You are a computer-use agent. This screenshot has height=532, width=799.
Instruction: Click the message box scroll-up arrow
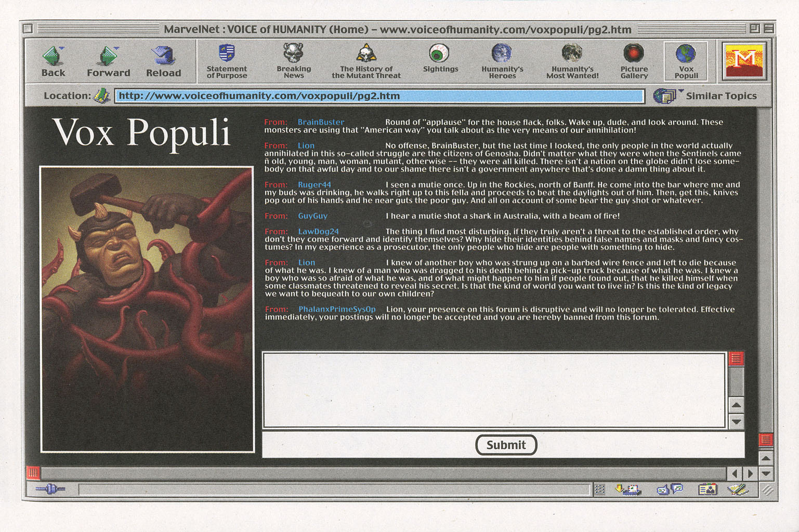pyautogui.click(x=736, y=405)
